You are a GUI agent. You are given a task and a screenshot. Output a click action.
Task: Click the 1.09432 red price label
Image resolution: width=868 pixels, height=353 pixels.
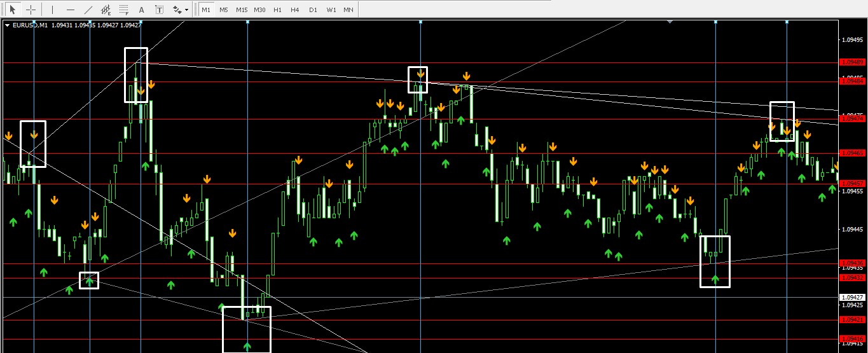pyautogui.click(x=852, y=277)
